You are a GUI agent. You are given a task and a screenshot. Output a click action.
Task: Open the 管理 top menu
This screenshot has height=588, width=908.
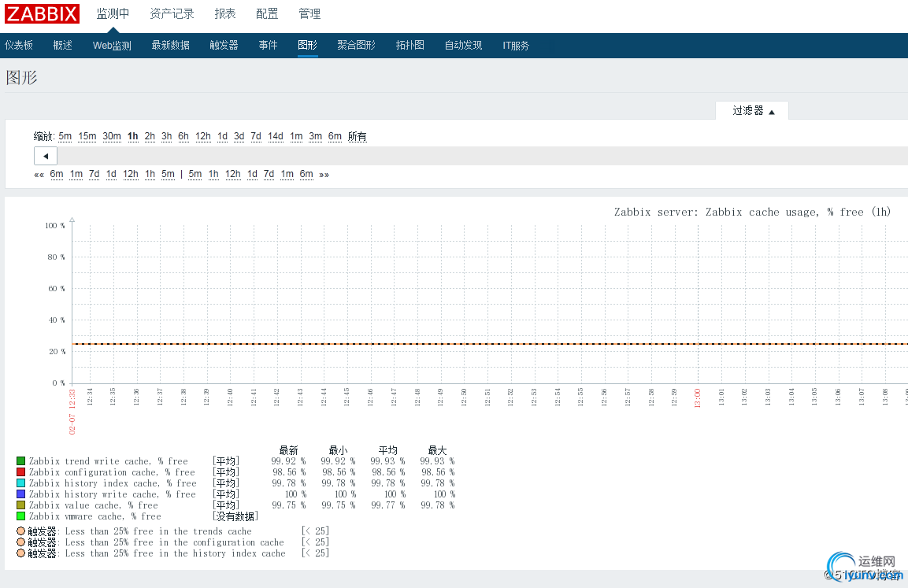click(x=309, y=14)
